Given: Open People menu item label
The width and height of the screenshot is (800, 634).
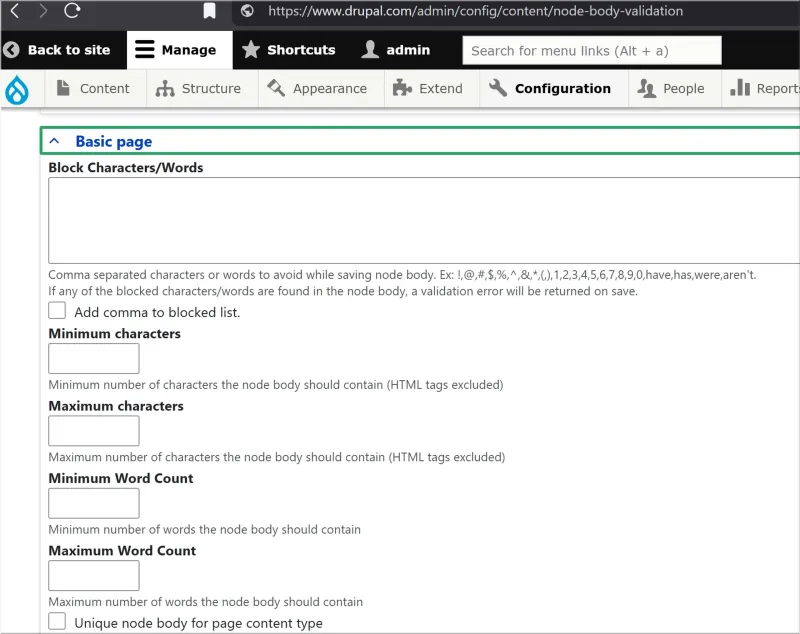Looking at the screenshot, I should 684,89.
